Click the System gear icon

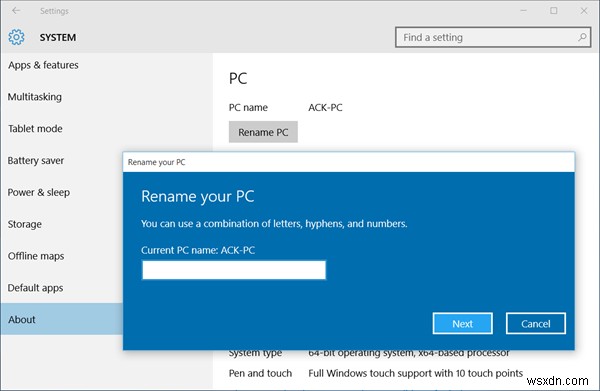16,37
